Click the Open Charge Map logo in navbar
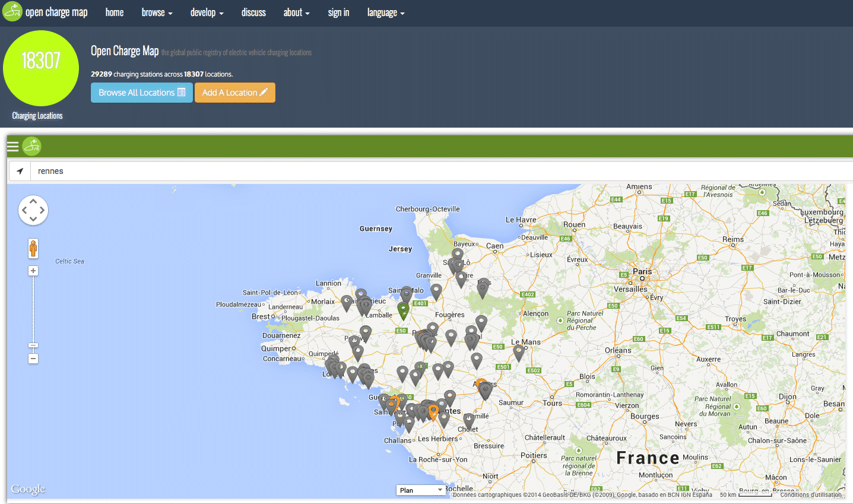Screen dimensions: 853x504 click(x=12, y=12)
